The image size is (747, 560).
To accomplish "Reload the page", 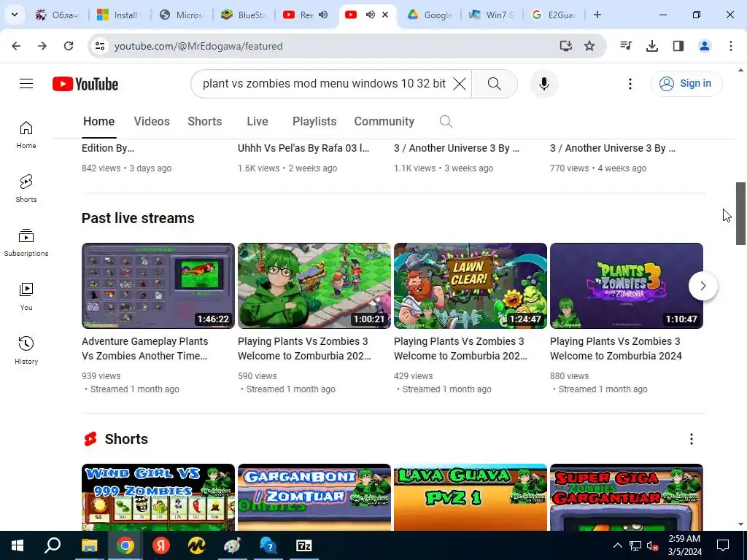I will point(69,46).
